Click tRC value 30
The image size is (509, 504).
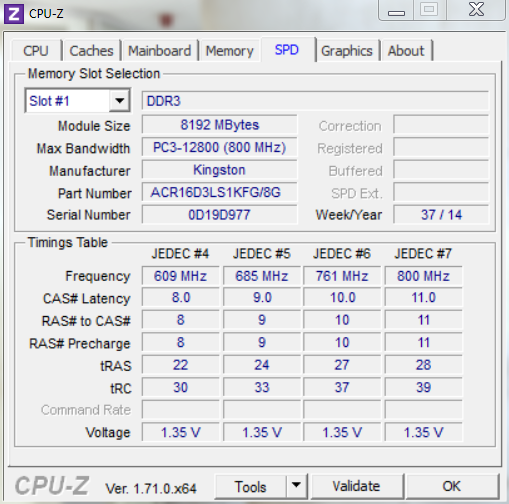click(180, 387)
